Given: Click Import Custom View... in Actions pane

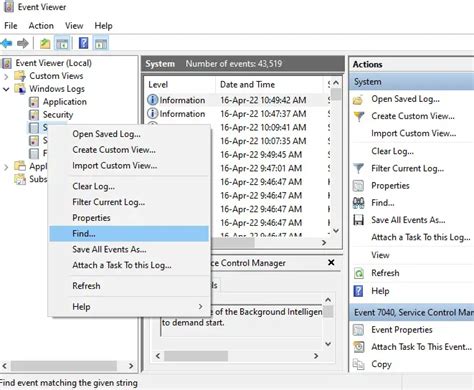Looking at the screenshot, I should [x=413, y=133].
